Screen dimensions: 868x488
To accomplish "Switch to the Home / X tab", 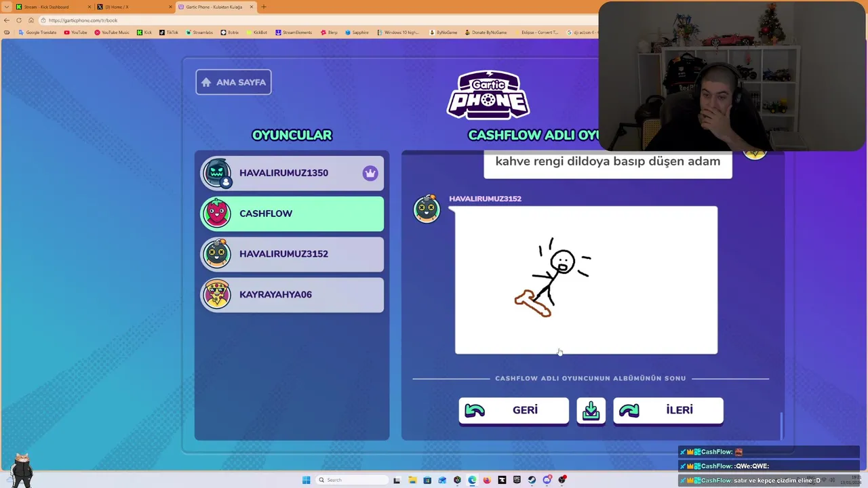I will 134,7.
